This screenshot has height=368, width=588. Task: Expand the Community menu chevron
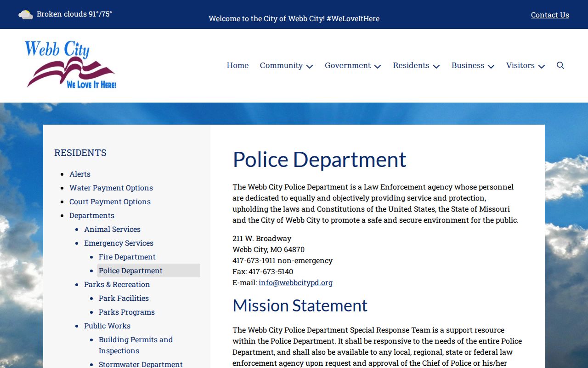(310, 66)
